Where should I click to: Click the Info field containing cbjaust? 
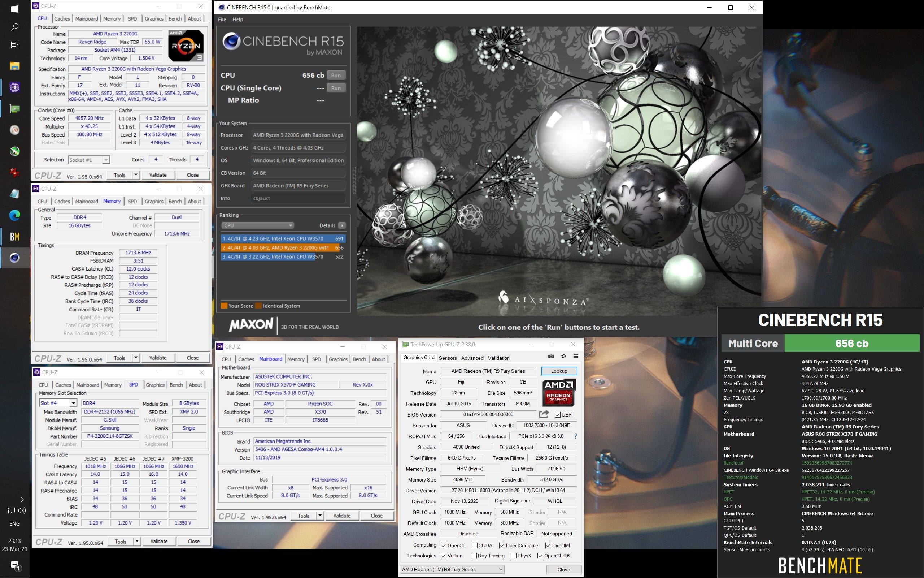coord(298,198)
